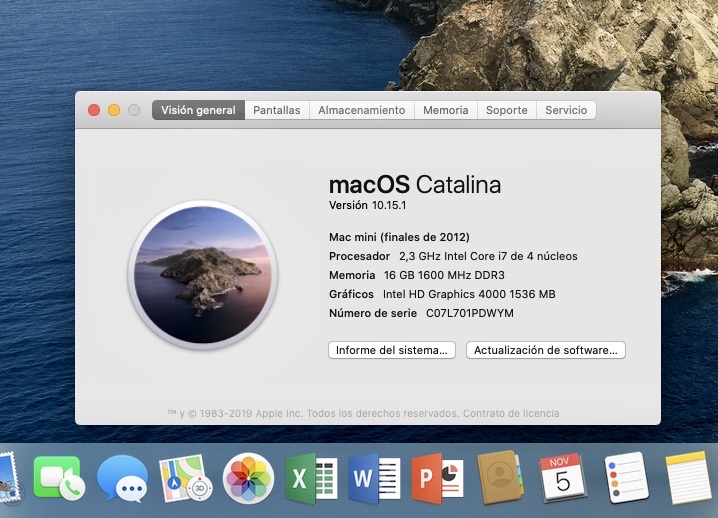
Task: Click Actualización de software button
Action: pos(545,350)
